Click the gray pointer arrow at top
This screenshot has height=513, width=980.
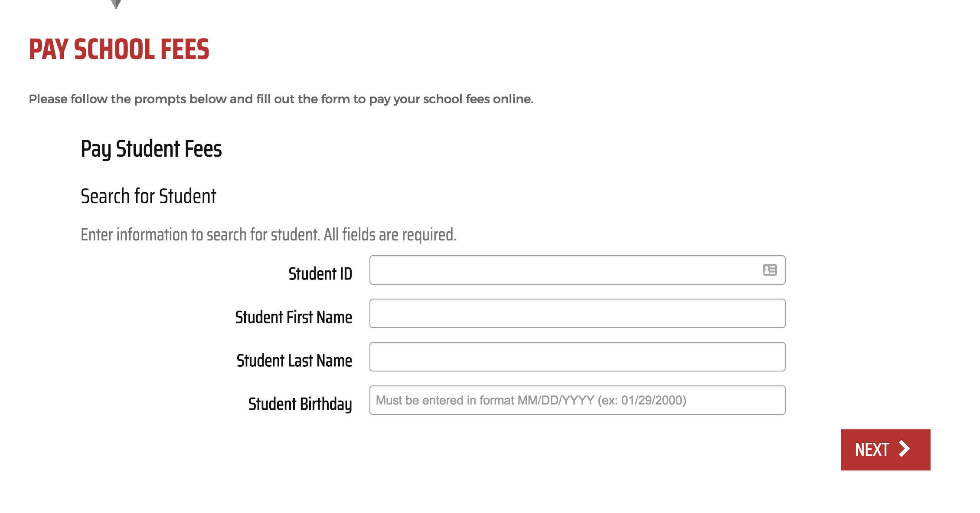pyautogui.click(x=116, y=4)
